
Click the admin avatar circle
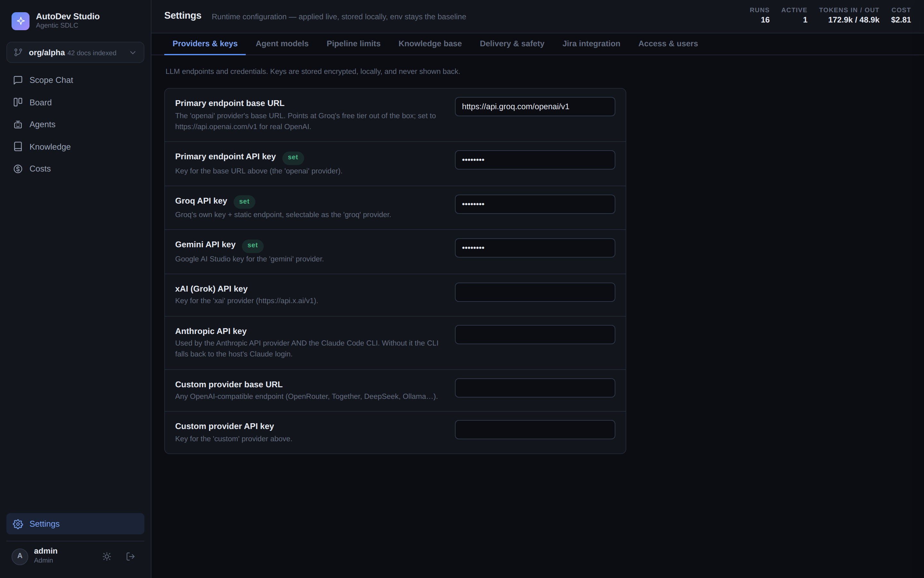coord(20,556)
